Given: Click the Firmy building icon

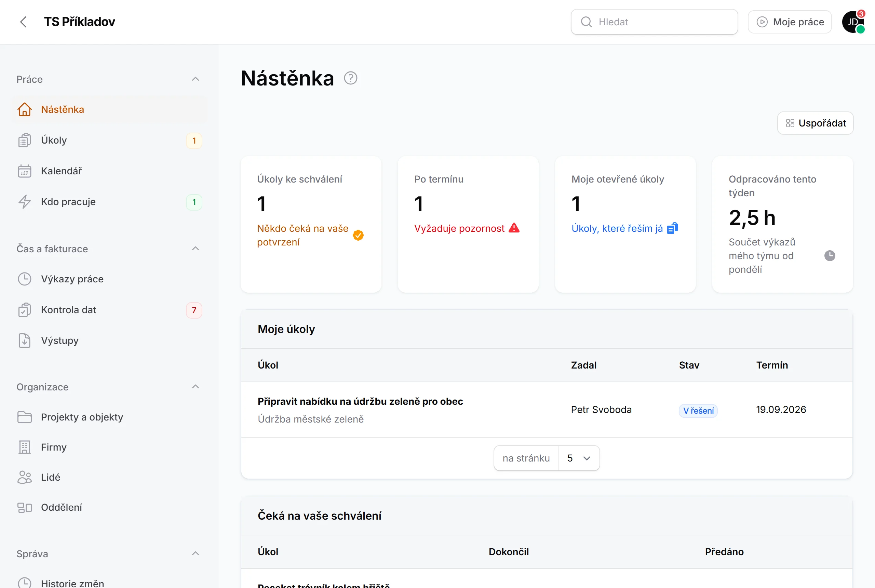Looking at the screenshot, I should tap(24, 447).
